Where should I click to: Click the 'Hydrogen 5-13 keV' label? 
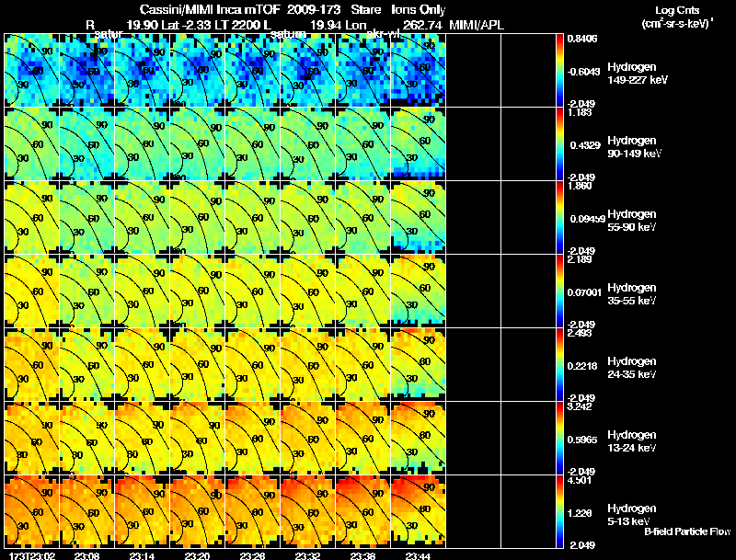pyautogui.click(x=632, y=515)
